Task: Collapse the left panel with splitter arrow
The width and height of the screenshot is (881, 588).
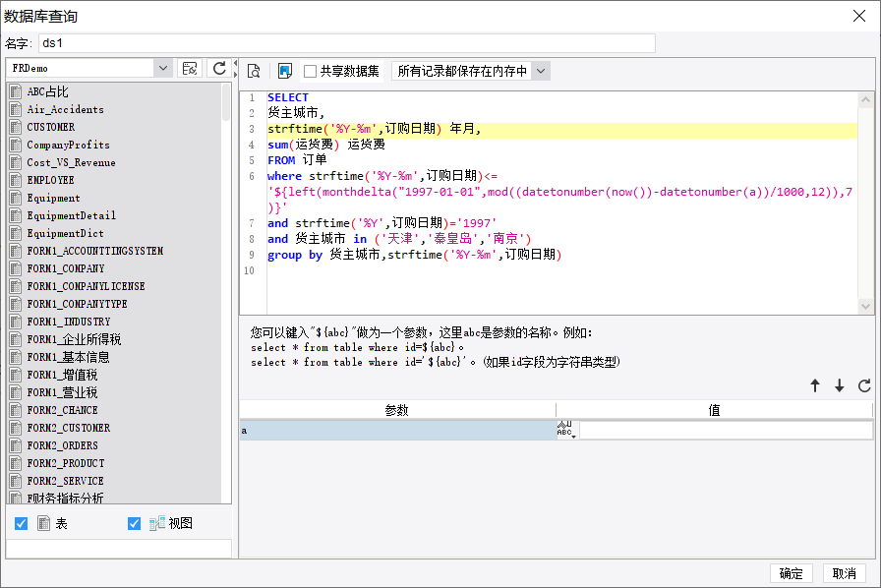Action: tap(235, 62)
